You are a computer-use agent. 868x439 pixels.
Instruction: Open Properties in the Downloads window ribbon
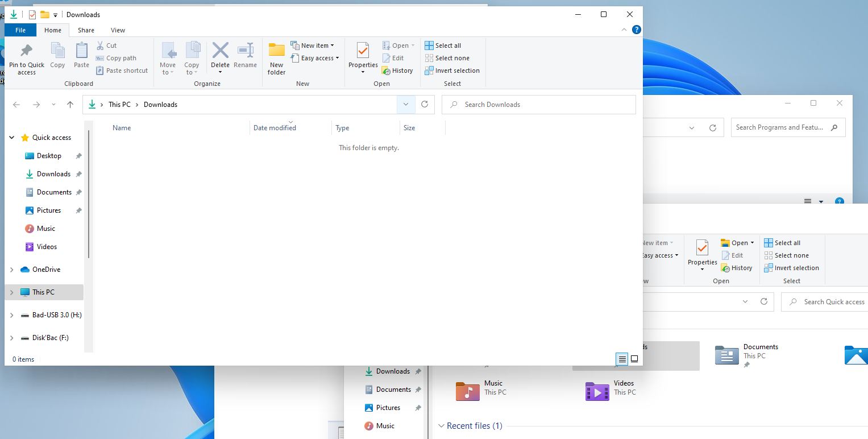363,59
